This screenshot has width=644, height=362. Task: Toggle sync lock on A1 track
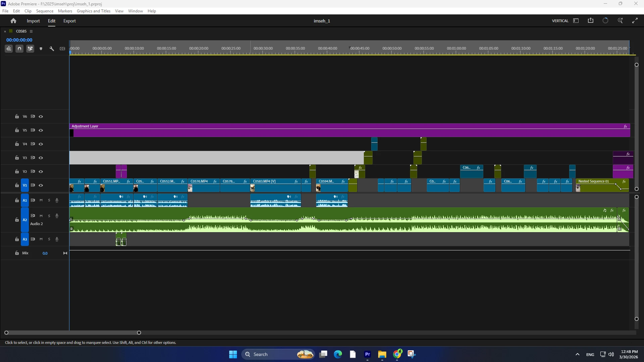[33, 200]
